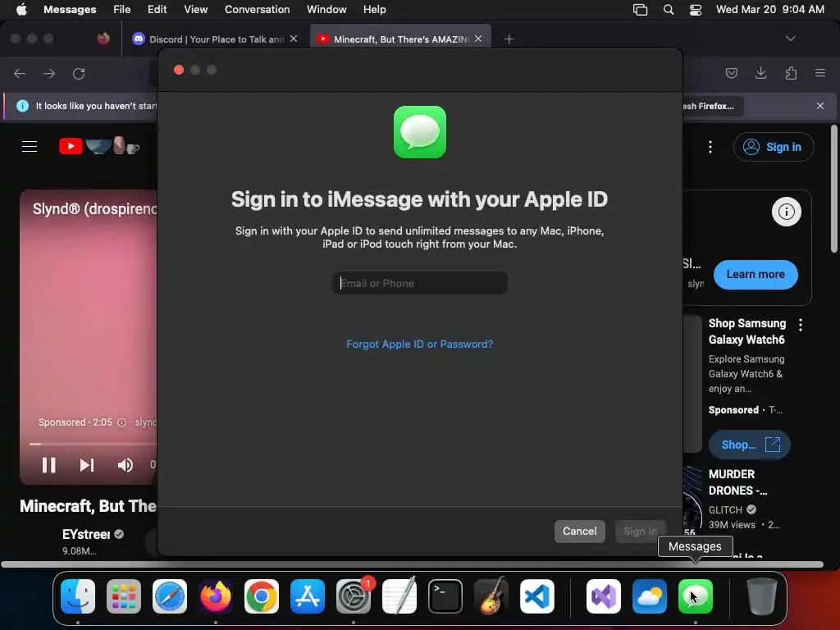Viewport: 840px width, 630px height.
Task: Skip to next YouTube video
Action: coord(87,465)
